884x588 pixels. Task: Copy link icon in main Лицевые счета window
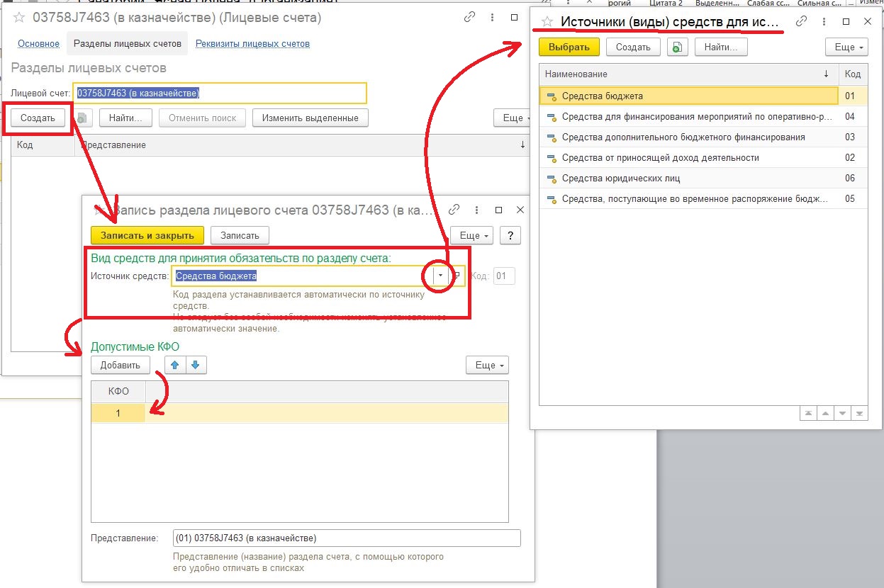coord(469,18)
